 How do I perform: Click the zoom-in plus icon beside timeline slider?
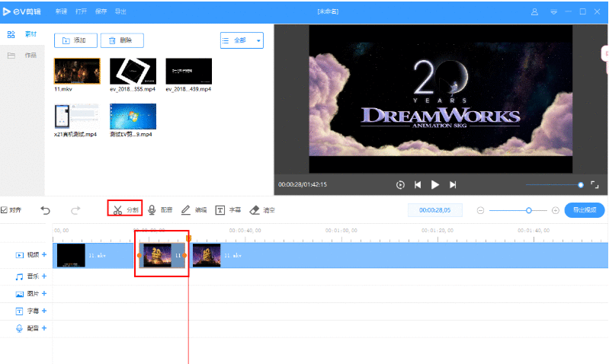555,210
